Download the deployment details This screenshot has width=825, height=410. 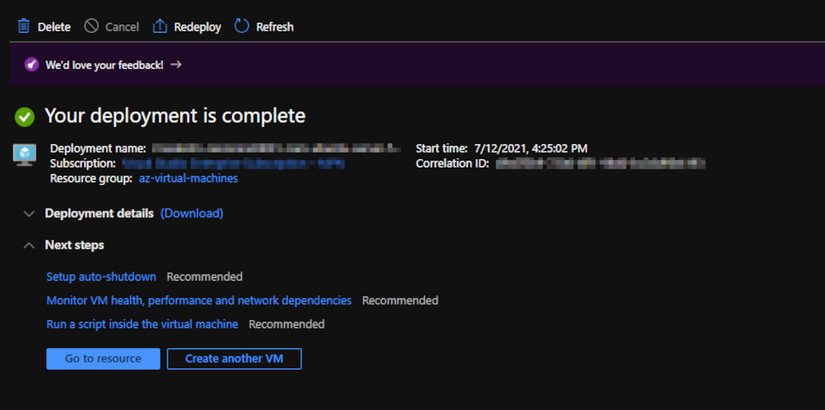[x=192, y=213]
